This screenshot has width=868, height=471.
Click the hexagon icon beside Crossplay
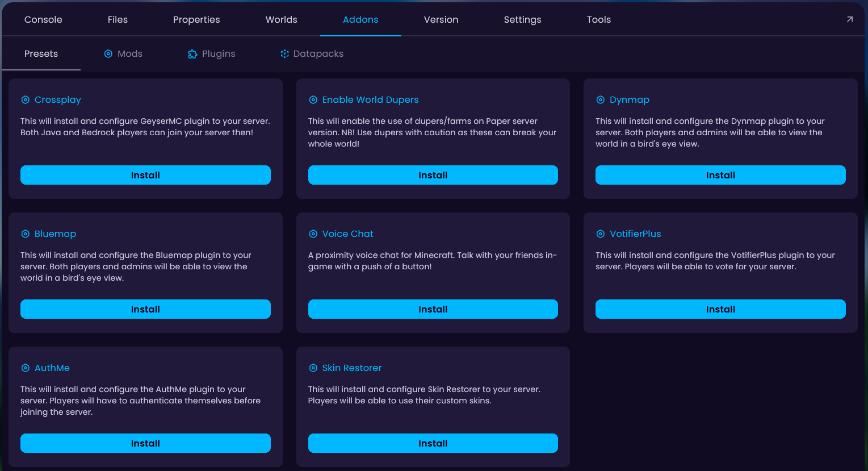click(26, 100)
